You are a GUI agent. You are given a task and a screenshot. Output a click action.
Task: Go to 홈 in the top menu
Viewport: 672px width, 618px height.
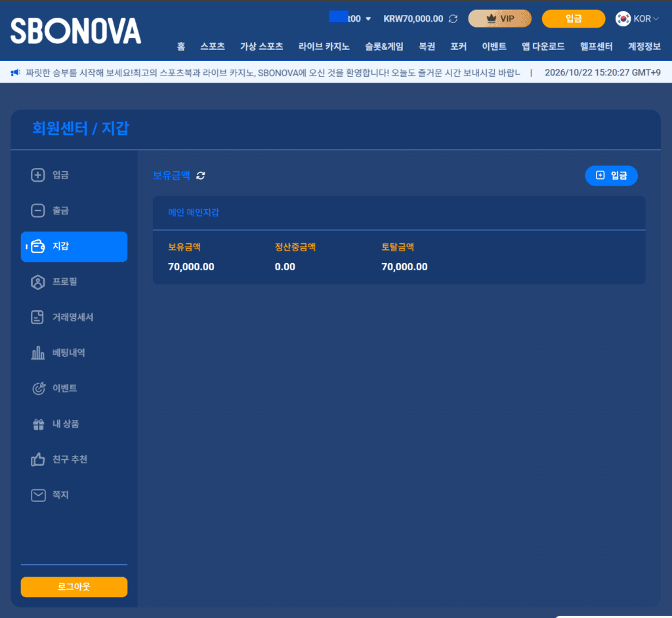181,47
